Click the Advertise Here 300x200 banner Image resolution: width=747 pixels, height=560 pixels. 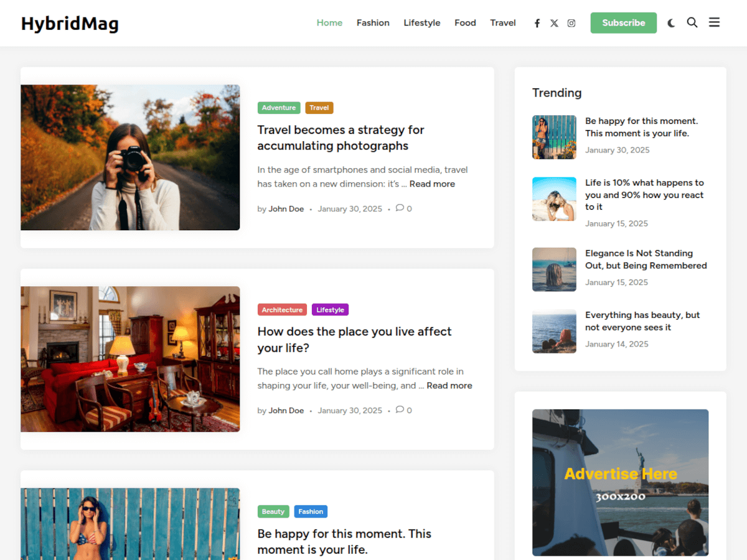pyautogui.click(x=620, y=482)
